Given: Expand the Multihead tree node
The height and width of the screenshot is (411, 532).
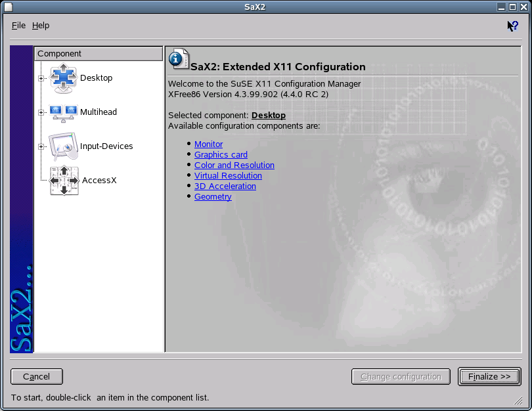Looking at the screenshot, I should click(41, 112).
